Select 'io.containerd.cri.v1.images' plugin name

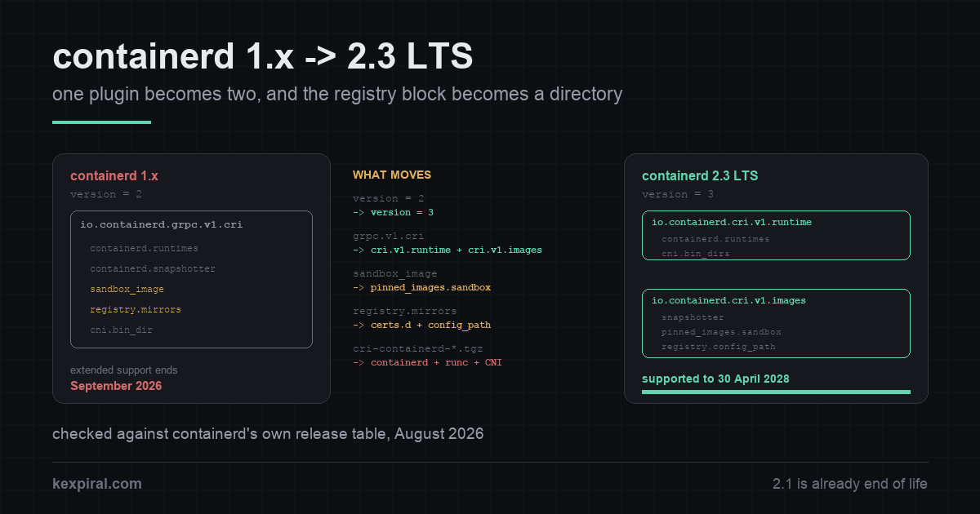coord(728,300)
